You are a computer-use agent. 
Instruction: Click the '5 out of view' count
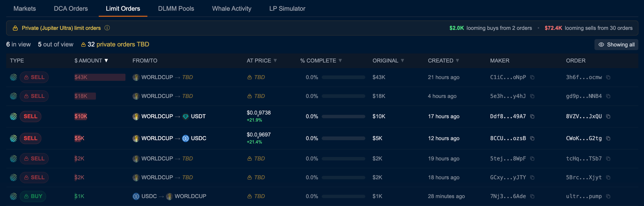[x=56, y=44]
